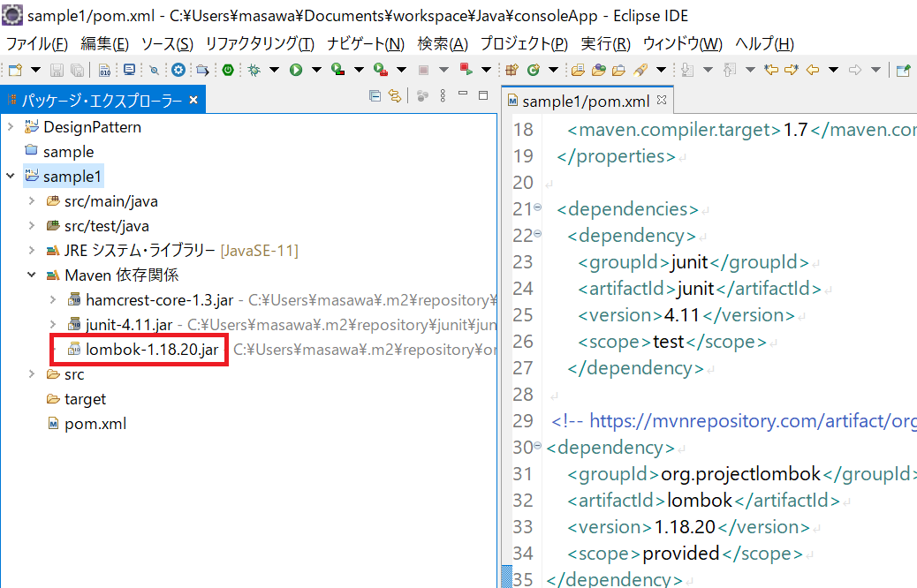The width and height of the screenshot is (917, 588).
Task: Run the project with green play icon
Action: coord(296,70)
